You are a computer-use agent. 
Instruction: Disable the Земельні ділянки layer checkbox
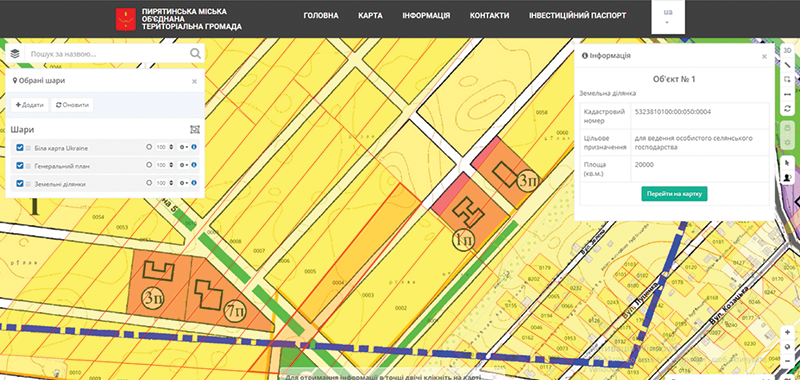coord(20,183)
